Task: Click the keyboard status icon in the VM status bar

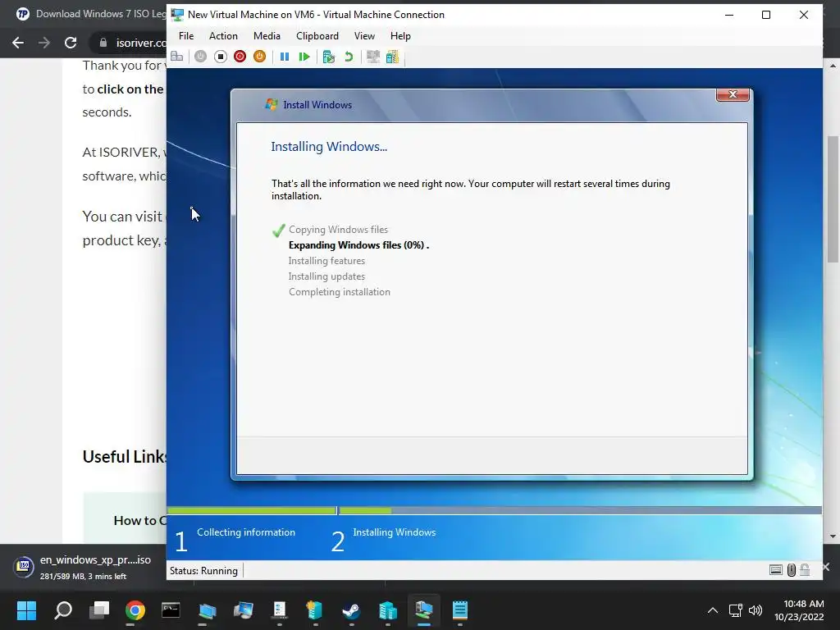Action: (775, 569)
